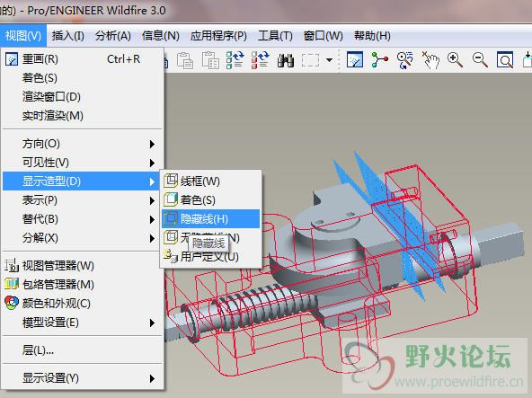This screenshot has height=398, width=532.
Task: Select 着色(S) in the View menu
Action: click(83, 78)
